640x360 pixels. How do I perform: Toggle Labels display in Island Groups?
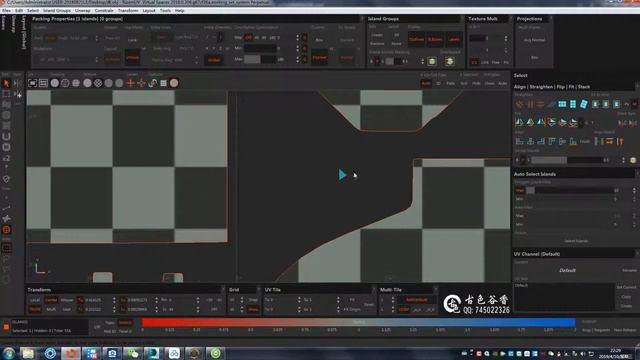pos(453,40)
